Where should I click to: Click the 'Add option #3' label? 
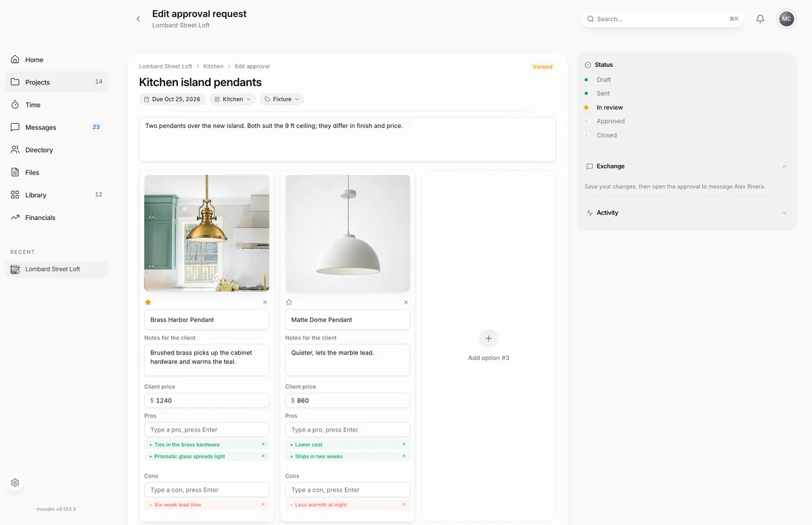coord(489,358)
